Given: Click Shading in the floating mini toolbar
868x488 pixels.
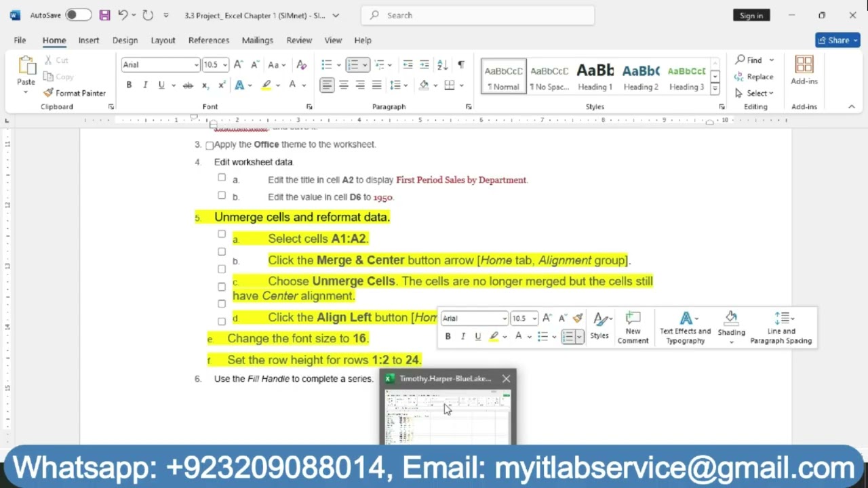Looking at the screenshot, I should click(731, 328).
